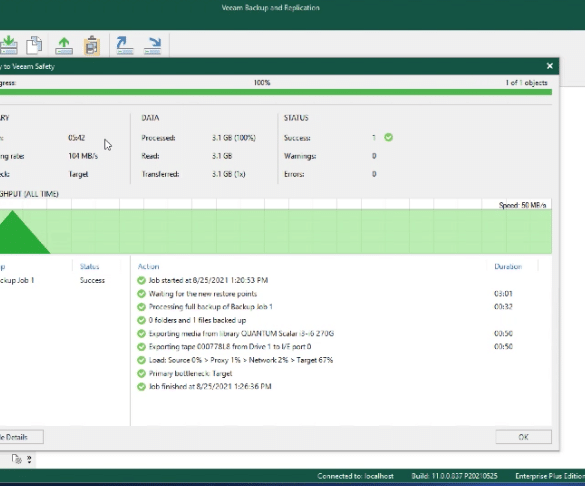Click the copy documents toolbar icon

[34, 46]
